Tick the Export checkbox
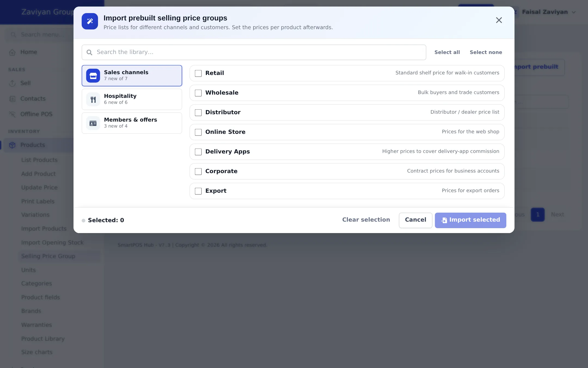Viewport: 588px width, 368px height. tap(198, 191)
